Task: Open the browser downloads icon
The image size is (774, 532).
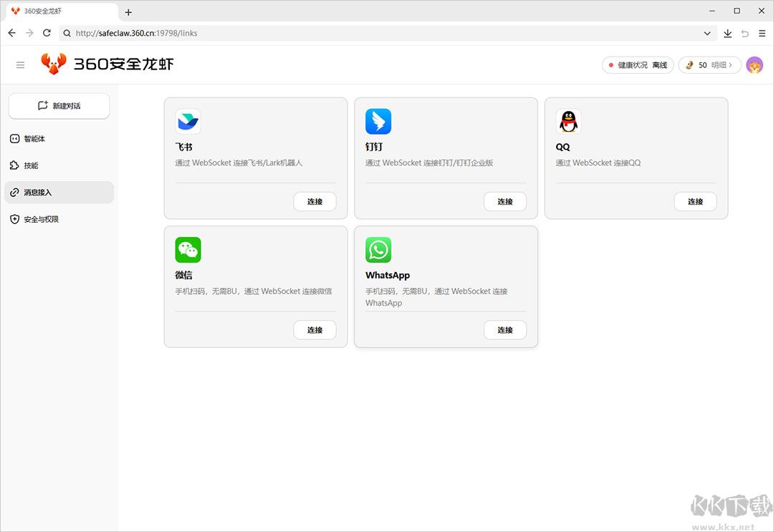Action: [727, 33]
